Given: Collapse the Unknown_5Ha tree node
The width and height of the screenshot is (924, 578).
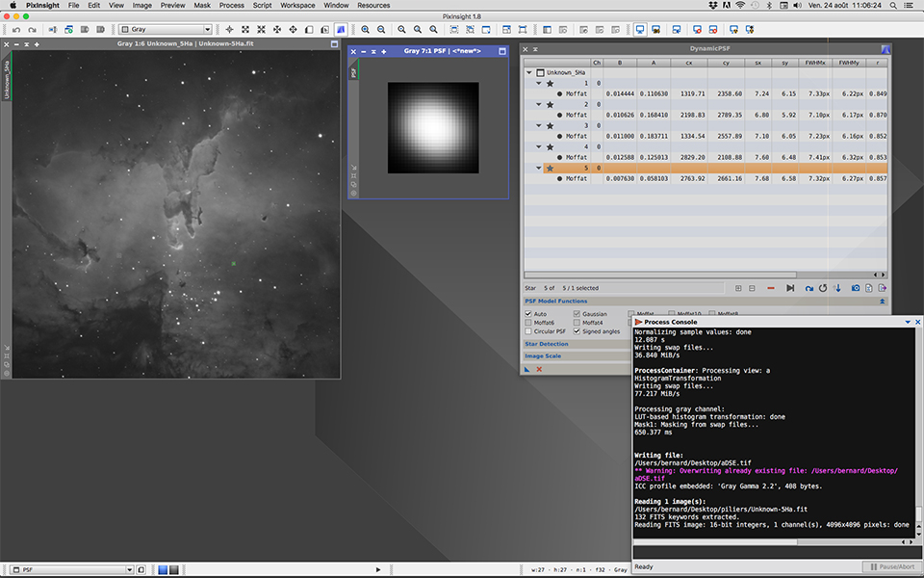Looking at the screenshot, I should tap(528, 73).
